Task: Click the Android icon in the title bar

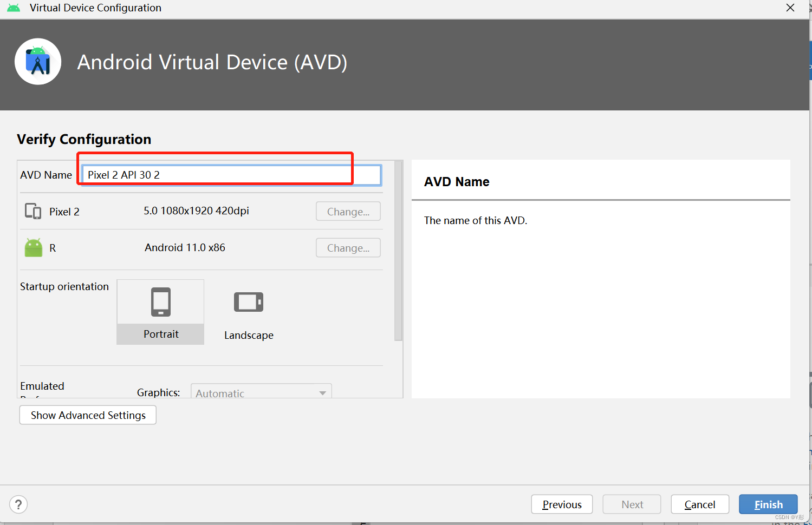Action: click(13, 8)
